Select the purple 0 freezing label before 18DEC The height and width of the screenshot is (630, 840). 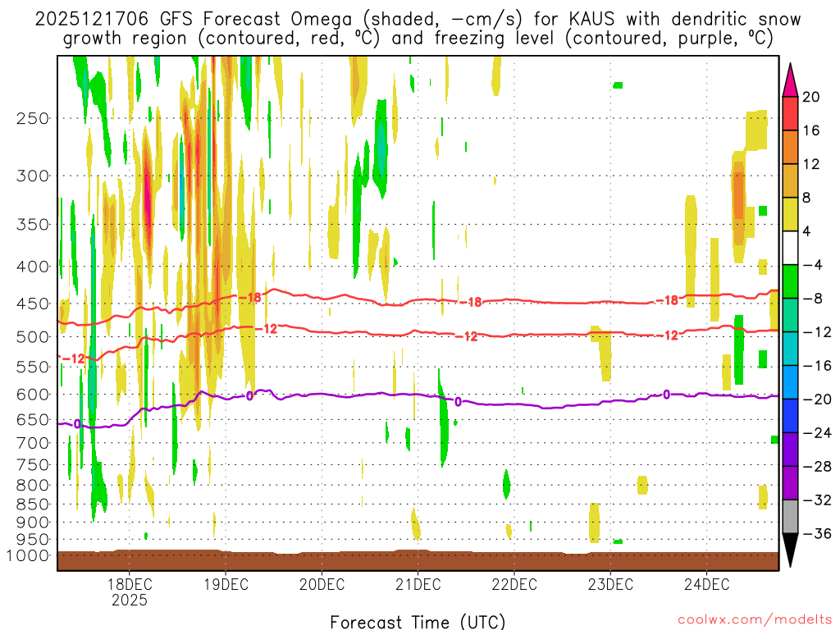[77, 424]
